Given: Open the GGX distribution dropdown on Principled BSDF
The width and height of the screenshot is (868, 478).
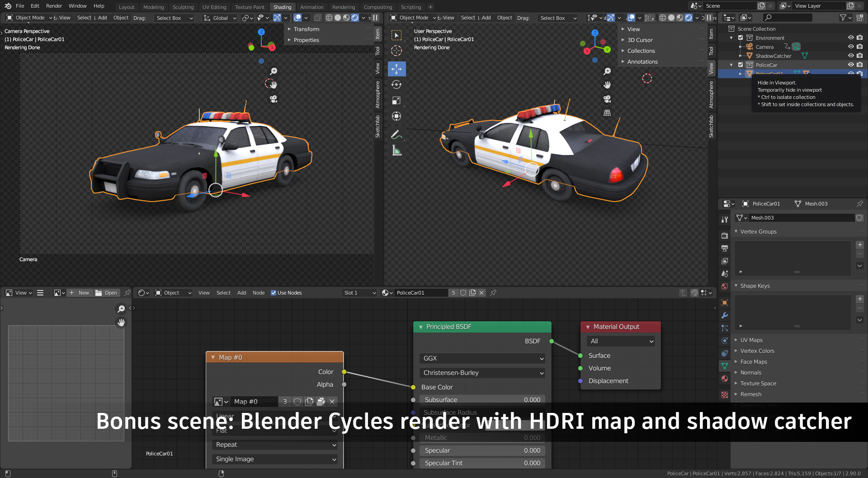Looking at the screenshot, I should click(x=482, y=358).
